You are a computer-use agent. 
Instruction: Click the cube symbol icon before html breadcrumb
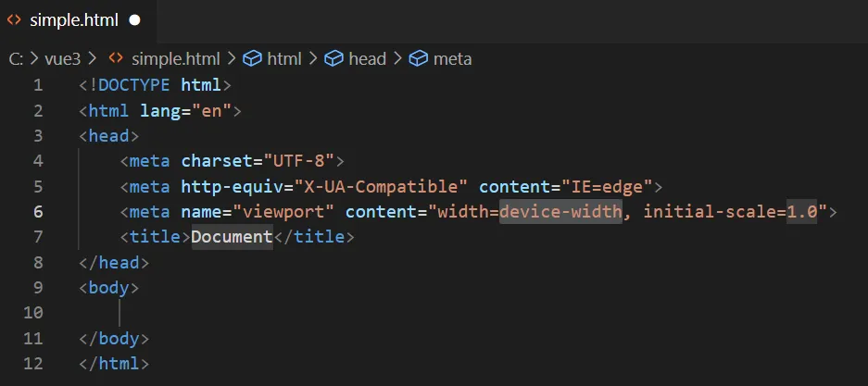(251, 58)
